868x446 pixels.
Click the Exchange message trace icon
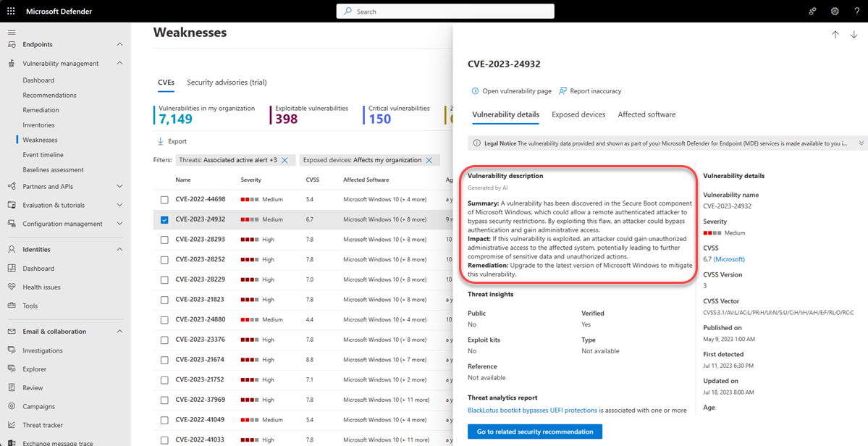pyautogui.click(x=12, y=442)
